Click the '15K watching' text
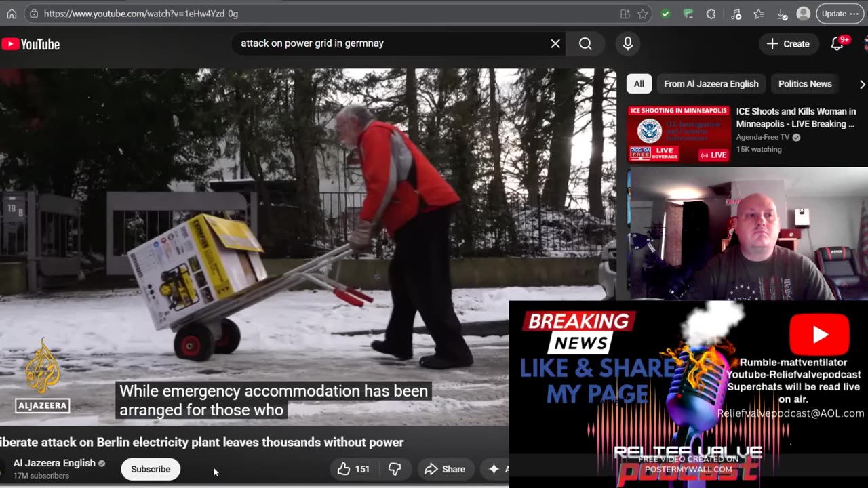This screenshot has height=488, width=868. point(759,150)
